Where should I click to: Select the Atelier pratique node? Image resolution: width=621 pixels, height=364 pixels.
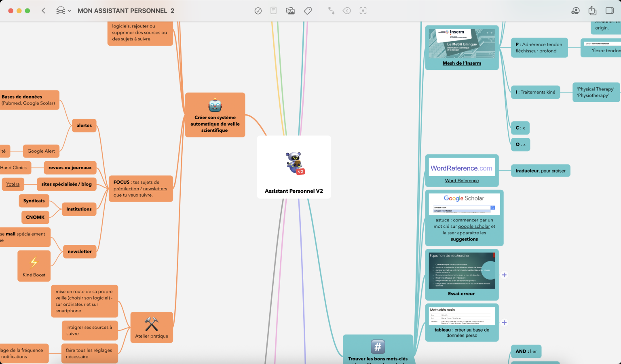click(x=152, y=328)
